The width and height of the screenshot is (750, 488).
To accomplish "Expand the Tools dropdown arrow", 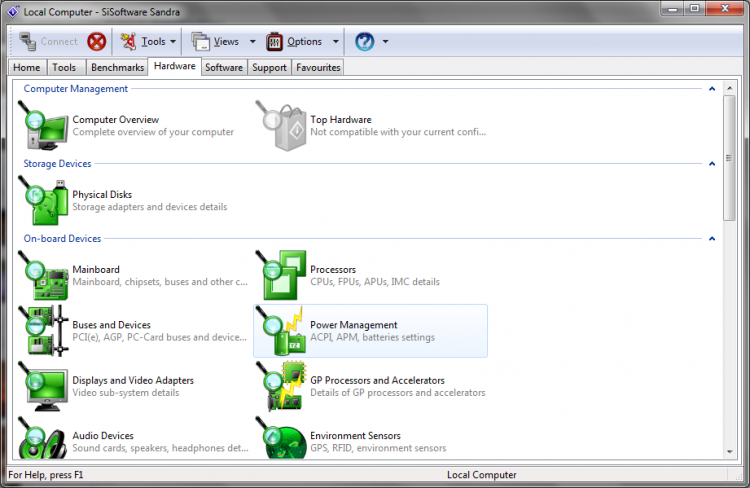I will point(173,42).
